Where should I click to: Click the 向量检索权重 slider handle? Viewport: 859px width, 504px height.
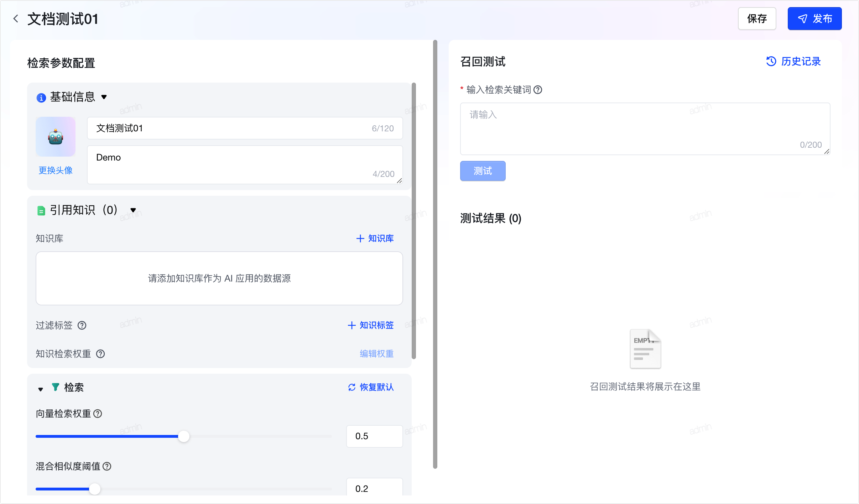coord(184,436)
